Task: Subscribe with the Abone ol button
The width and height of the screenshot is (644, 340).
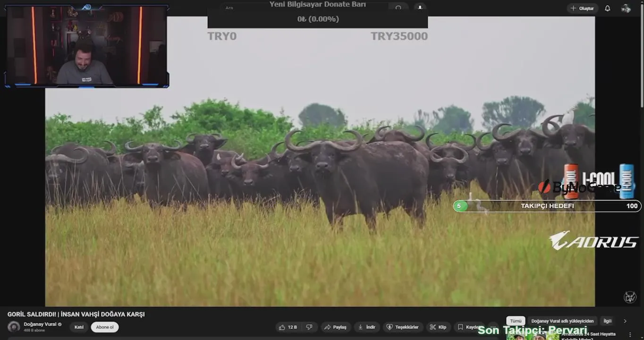Action: (105, 327)
